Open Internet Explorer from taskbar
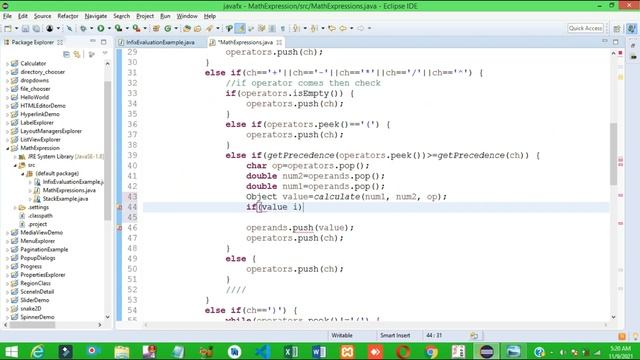The image size is (640, 360). [x=38, y=351]
